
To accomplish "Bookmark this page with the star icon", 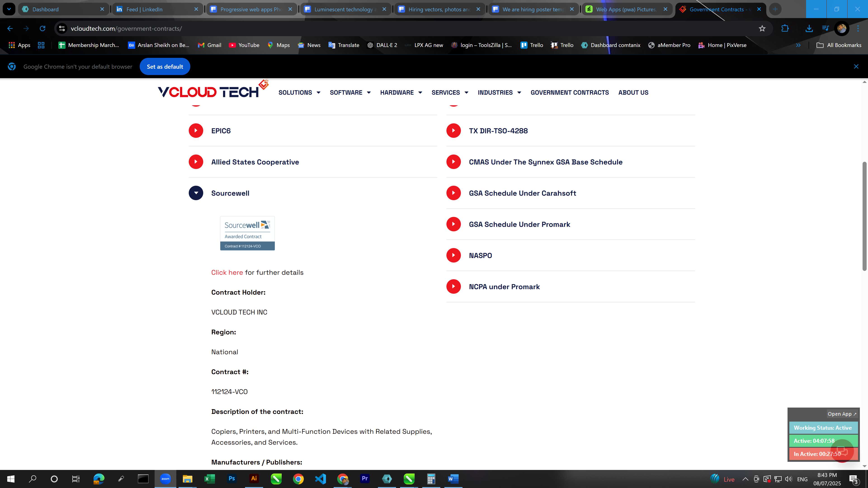I will 762,29.
